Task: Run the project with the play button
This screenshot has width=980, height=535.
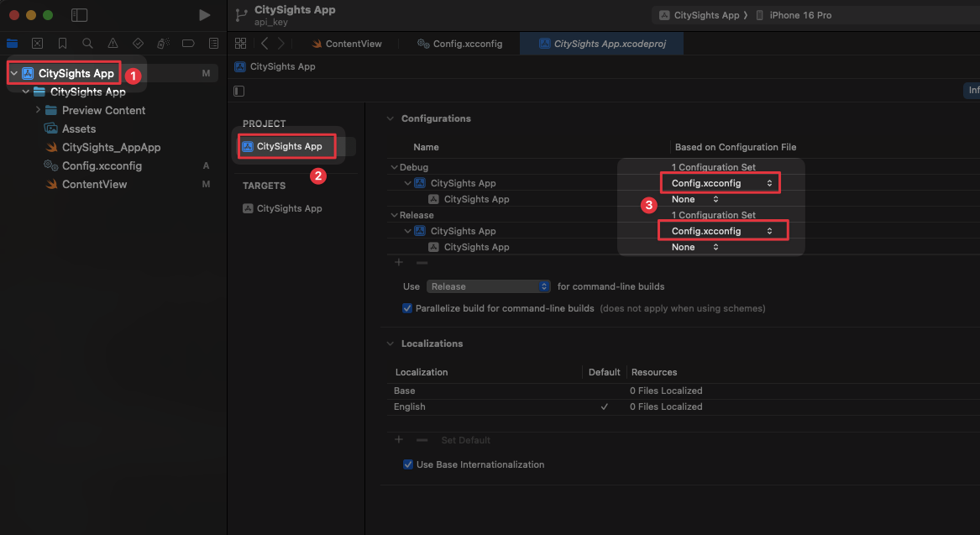Action: tap(204, 15)
